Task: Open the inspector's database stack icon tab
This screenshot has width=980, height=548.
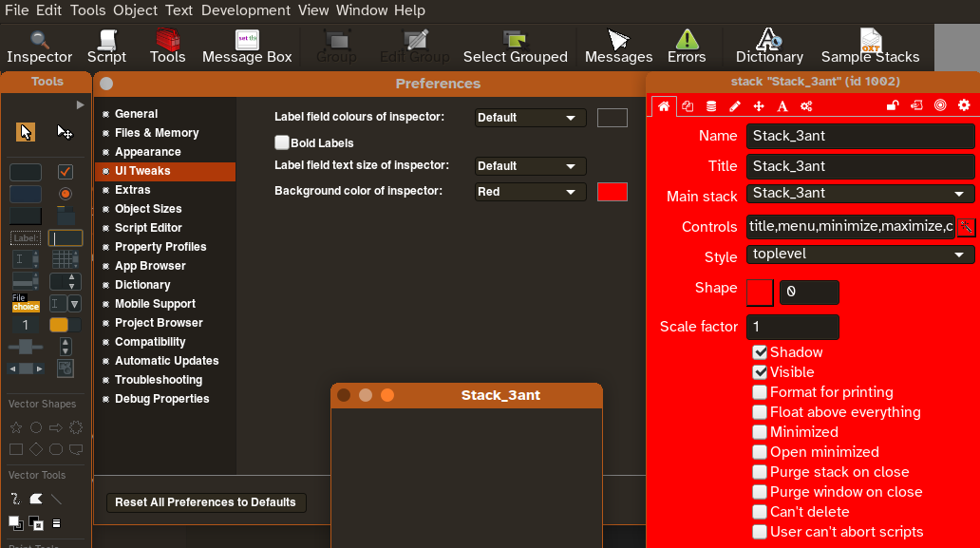Action: [x=711, y=106]
